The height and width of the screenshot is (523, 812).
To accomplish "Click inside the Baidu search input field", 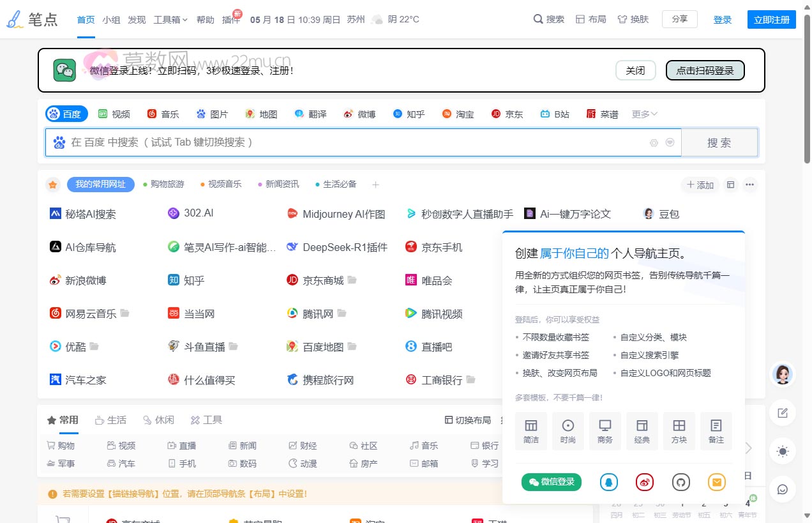I will (319, 142).
